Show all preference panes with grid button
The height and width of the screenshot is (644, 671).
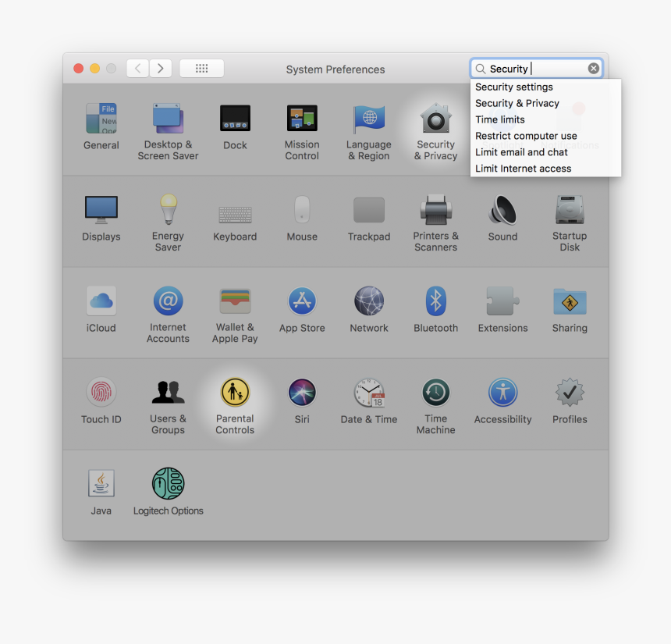[x=201, y=68]
